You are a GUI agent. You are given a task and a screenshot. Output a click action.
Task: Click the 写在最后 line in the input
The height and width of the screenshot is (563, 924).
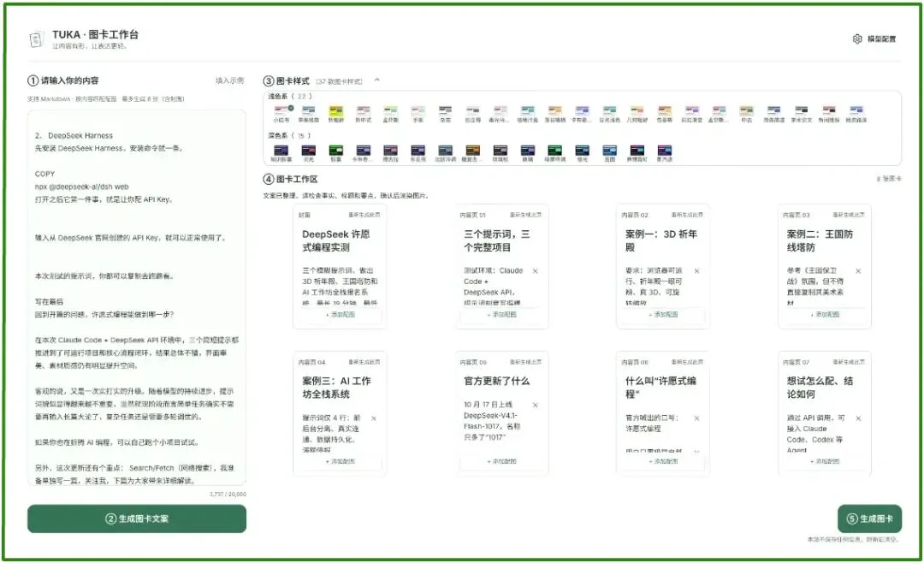click(49, 301)
